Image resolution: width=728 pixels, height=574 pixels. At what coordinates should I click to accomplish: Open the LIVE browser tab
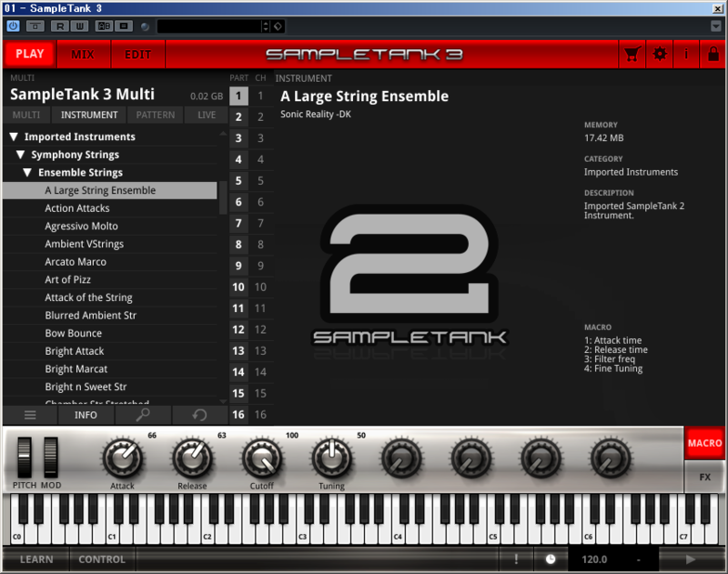coord(207,115)
